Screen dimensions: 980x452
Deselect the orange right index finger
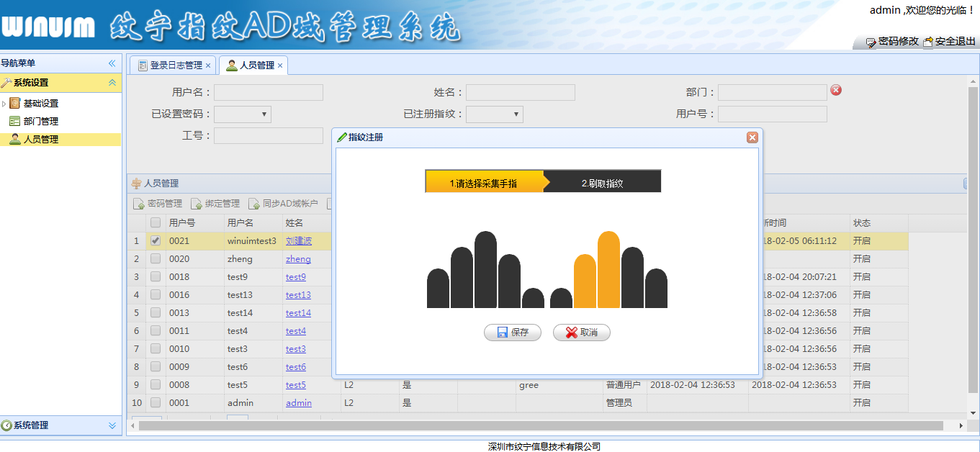pyautogui.click(x=585, y=281)
